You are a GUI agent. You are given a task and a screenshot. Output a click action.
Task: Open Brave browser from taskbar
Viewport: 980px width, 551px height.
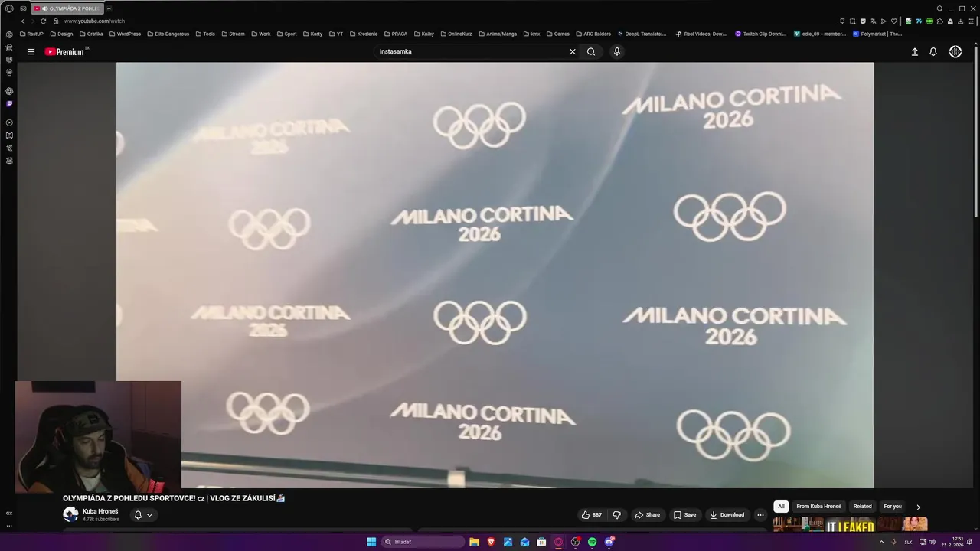point(491,542)
